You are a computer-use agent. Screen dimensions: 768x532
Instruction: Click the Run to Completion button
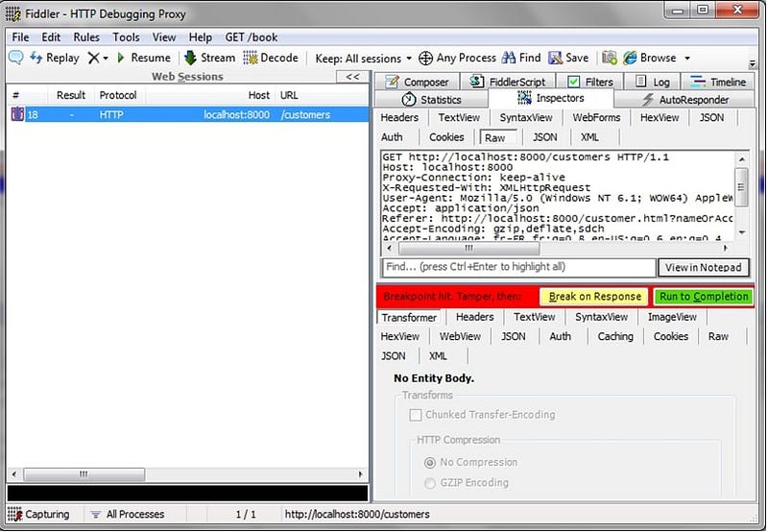[704, 297]
